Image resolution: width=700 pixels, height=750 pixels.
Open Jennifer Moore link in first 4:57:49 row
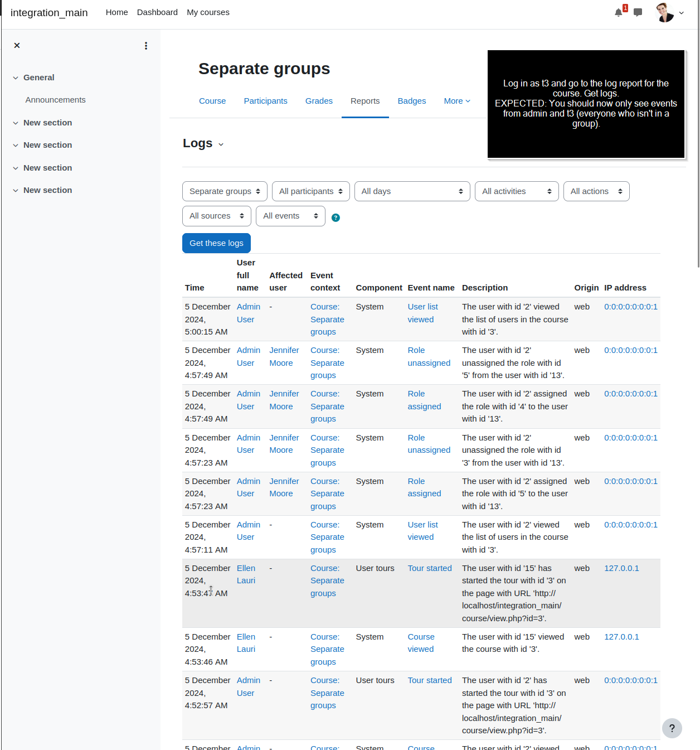click(x=284, y=356)
